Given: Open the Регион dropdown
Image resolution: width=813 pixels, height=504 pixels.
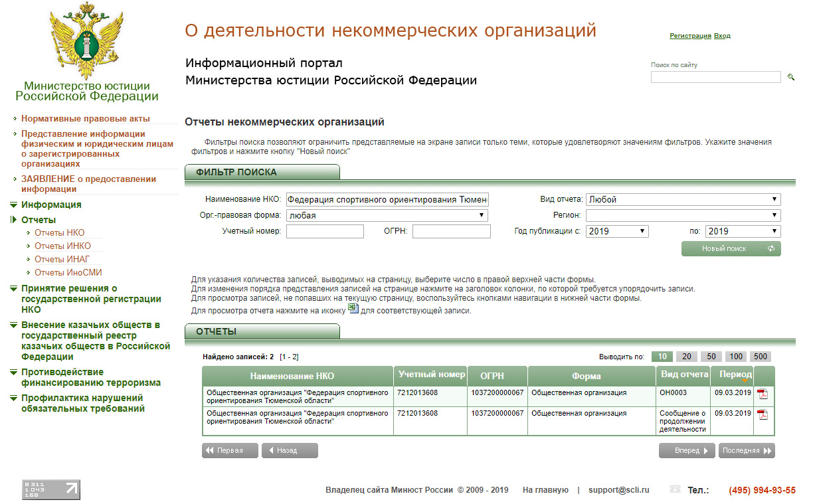Looking at the screenshot, I should pyautogui.click(x=683, y=215).
